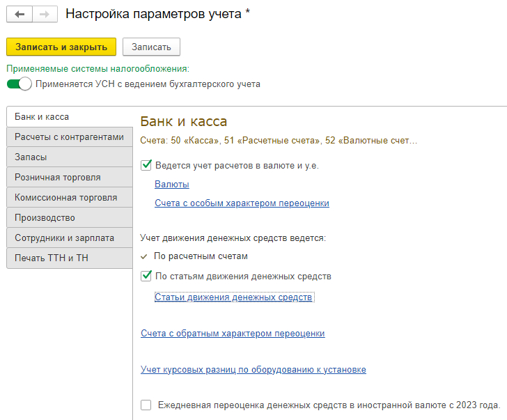
Task: Open 'Счета с особым характером переоценки' link
Action: [242, 203]
